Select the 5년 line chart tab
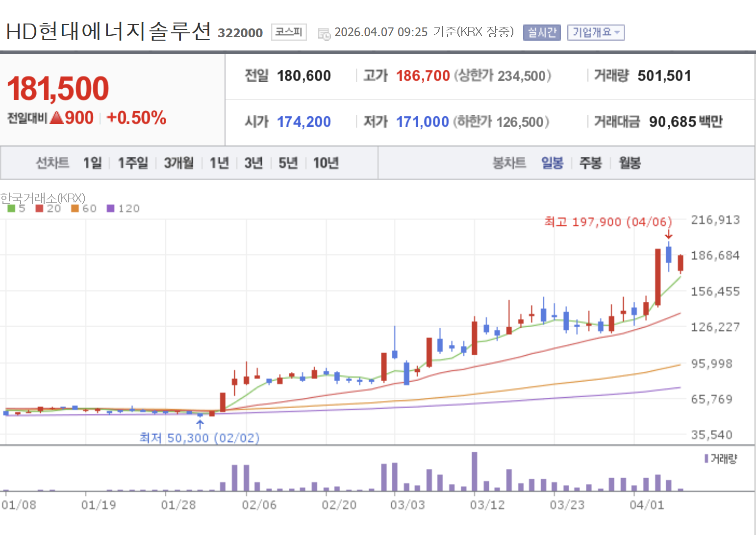 click(x=288, y=163)
